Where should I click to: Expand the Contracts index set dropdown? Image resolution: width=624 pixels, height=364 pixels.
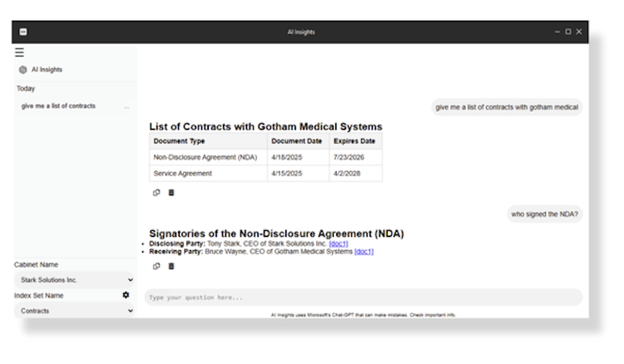tap(75, 311)
